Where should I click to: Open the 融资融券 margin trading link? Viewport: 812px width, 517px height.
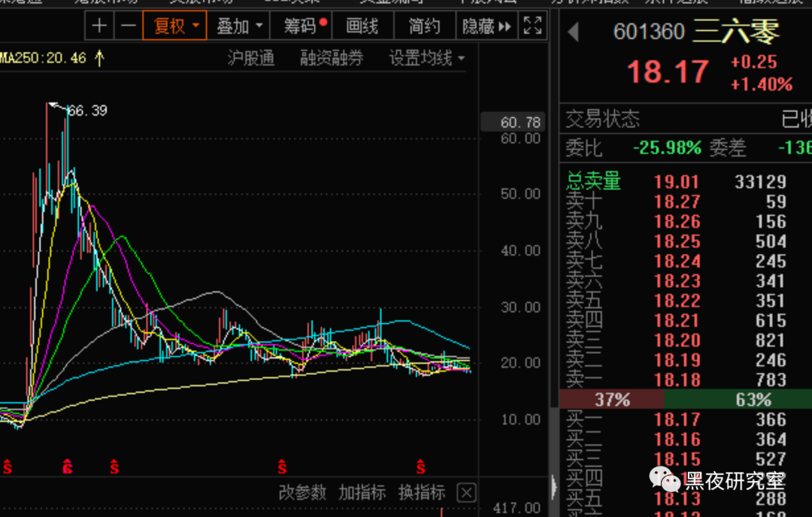pos(332,59)
